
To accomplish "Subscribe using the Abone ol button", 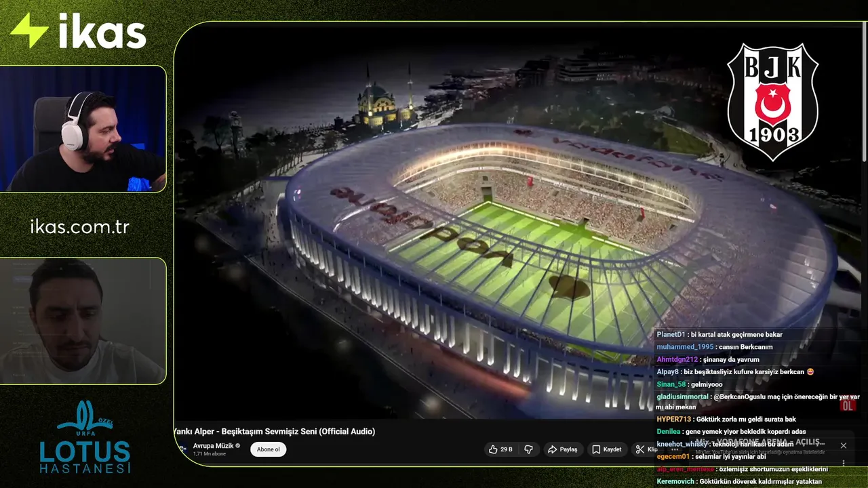I will pos(269,449).
